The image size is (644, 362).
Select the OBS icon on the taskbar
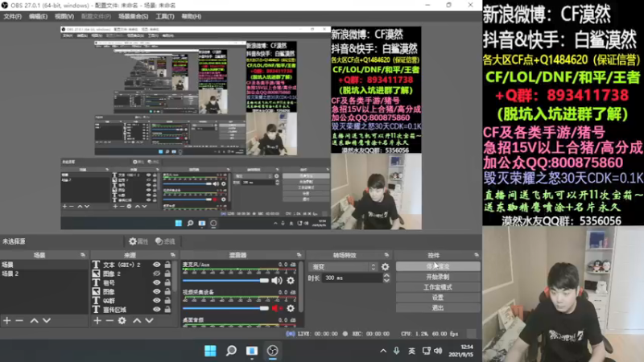point(273,351)
